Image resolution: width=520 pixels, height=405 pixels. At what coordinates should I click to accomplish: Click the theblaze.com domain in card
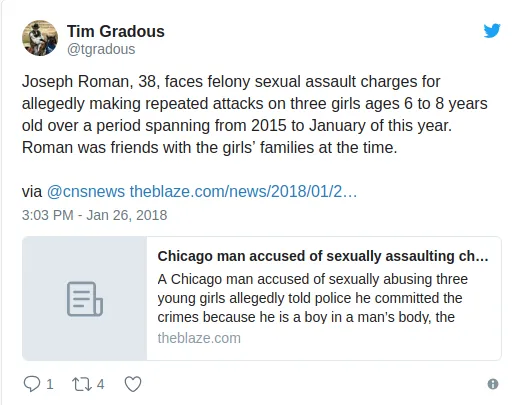pyautogui.click(x=199, y=338)
